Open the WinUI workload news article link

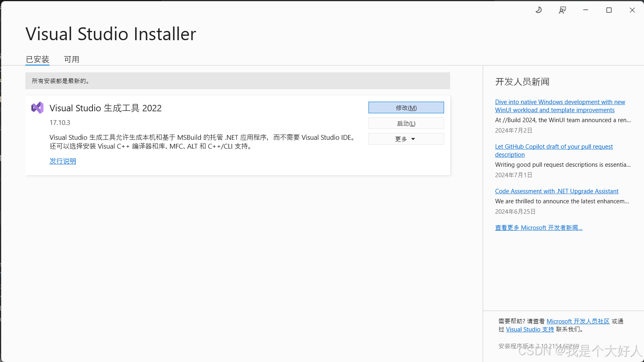(560, 106)
